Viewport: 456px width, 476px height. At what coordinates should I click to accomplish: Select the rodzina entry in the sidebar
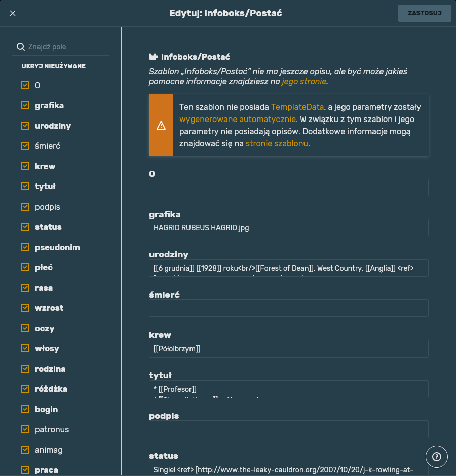[50, 369]
